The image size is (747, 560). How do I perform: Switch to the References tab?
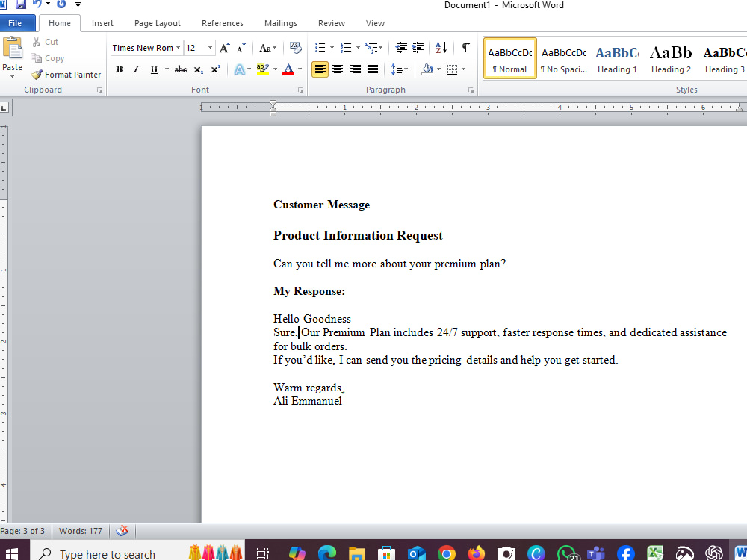click(x=223, y=23)
